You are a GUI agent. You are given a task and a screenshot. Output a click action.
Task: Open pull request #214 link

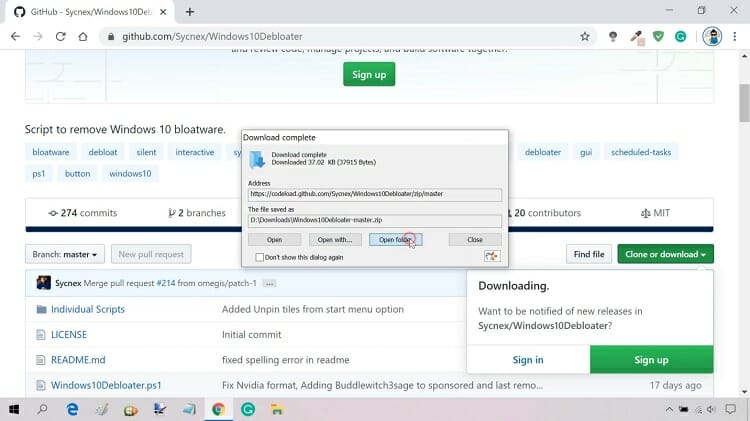point(165,283)
